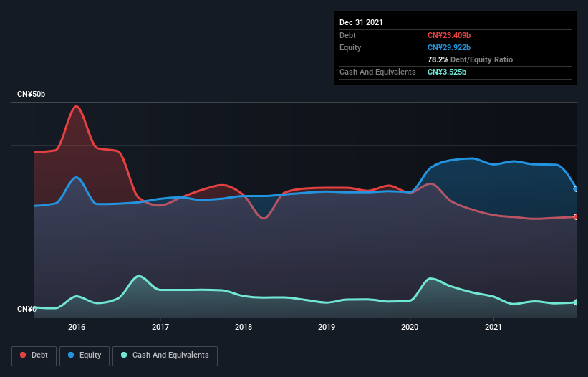Click the Equity line peak at 2016
This screenshot has height=377, width=588.
(76, 177)
